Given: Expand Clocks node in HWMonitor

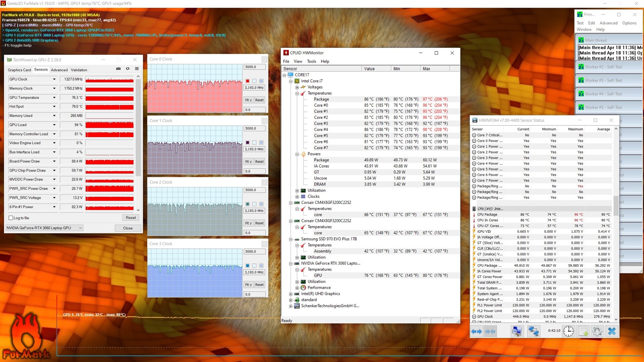Looking at the screenshot, I should point(297,196).
